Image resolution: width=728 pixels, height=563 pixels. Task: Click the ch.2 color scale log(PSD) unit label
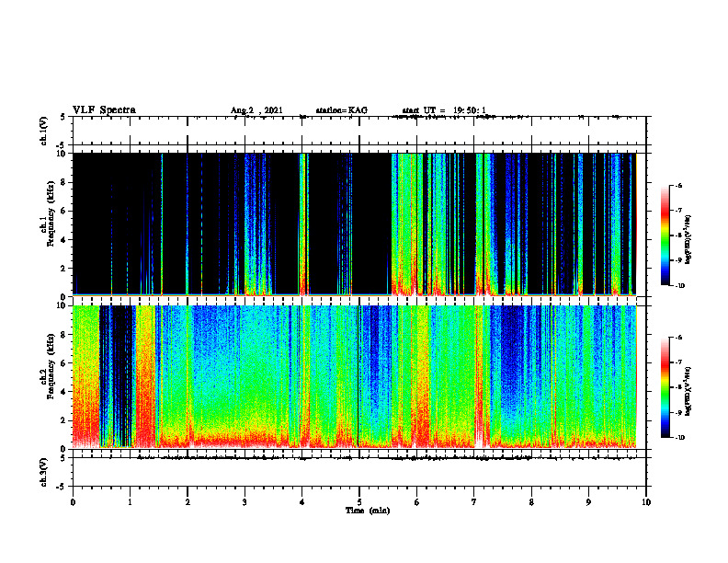coord(688,392)
